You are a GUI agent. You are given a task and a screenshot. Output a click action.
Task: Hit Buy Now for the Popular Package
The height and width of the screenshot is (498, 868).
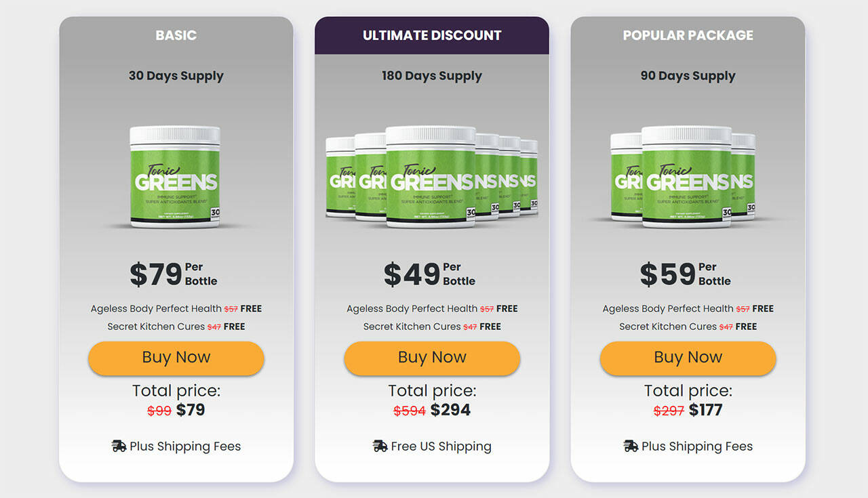click(x=688, y=358)
